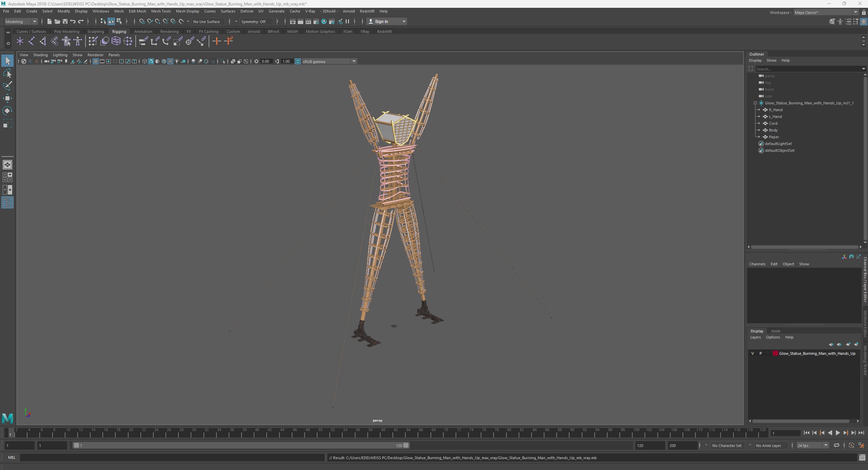Open the Modeling menu set dropdown

(21, 21)
